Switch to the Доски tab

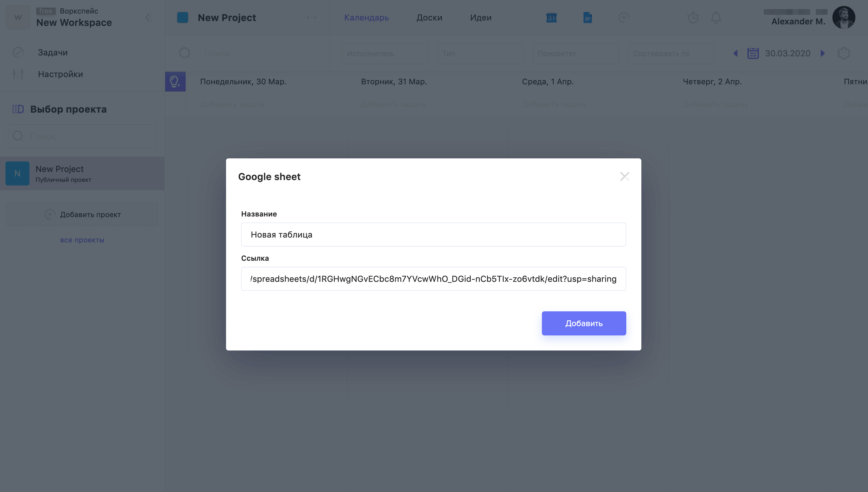click(x=429, y=17)
